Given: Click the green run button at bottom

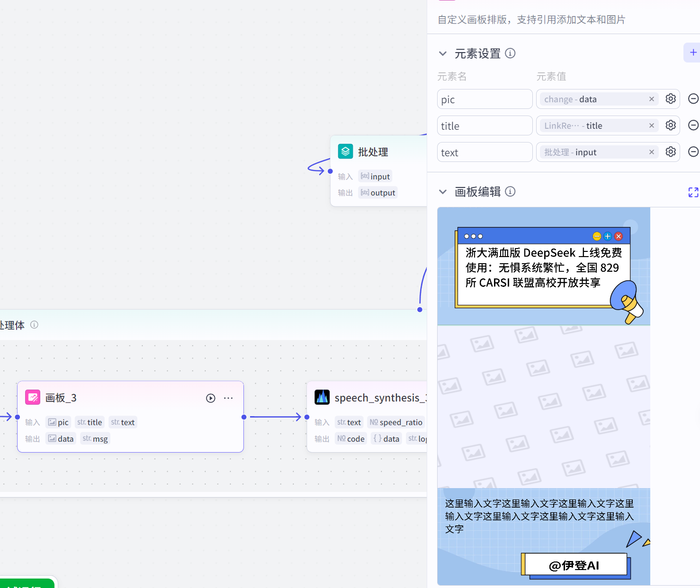Looking at the screenshot, I should 27,583.
